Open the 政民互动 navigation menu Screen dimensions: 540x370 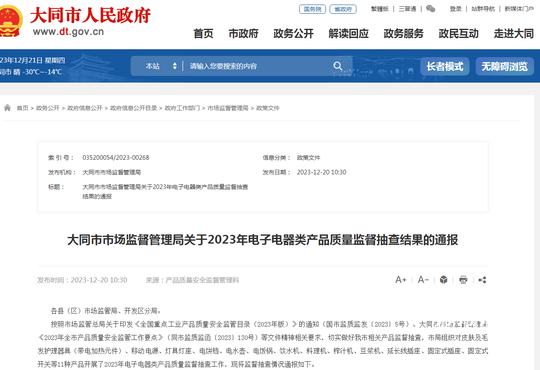point(458,33)
